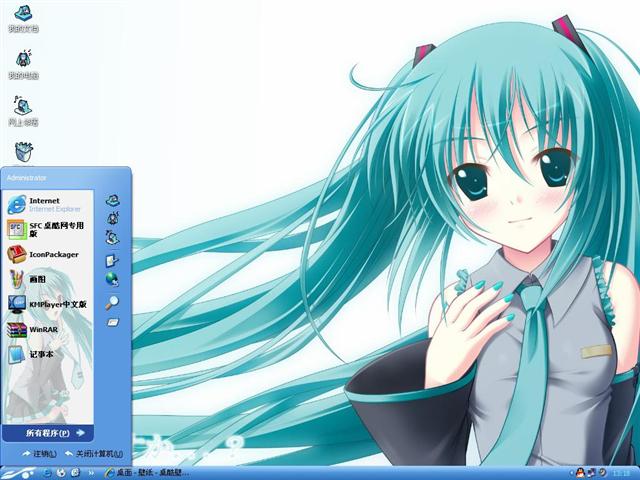Click globe network connections icon in Start menu
640x480 pixels.
(112, 279)
